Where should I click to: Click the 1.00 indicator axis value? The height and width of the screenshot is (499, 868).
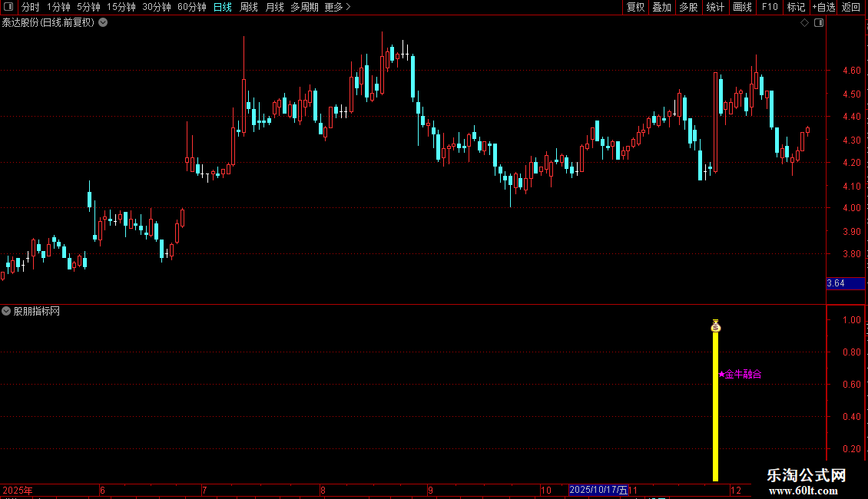pyautogui.click(x=851, y=320)
